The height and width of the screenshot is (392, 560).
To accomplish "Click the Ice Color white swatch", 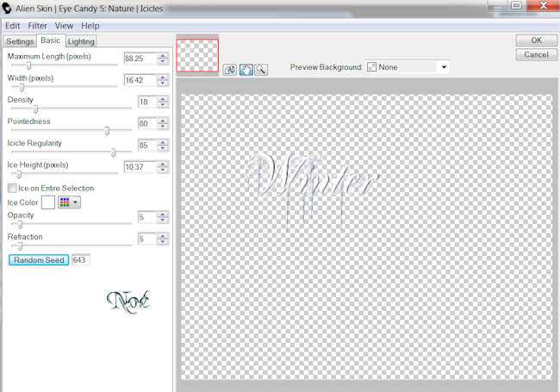I will pyautogui.click(x=48, y=202).
